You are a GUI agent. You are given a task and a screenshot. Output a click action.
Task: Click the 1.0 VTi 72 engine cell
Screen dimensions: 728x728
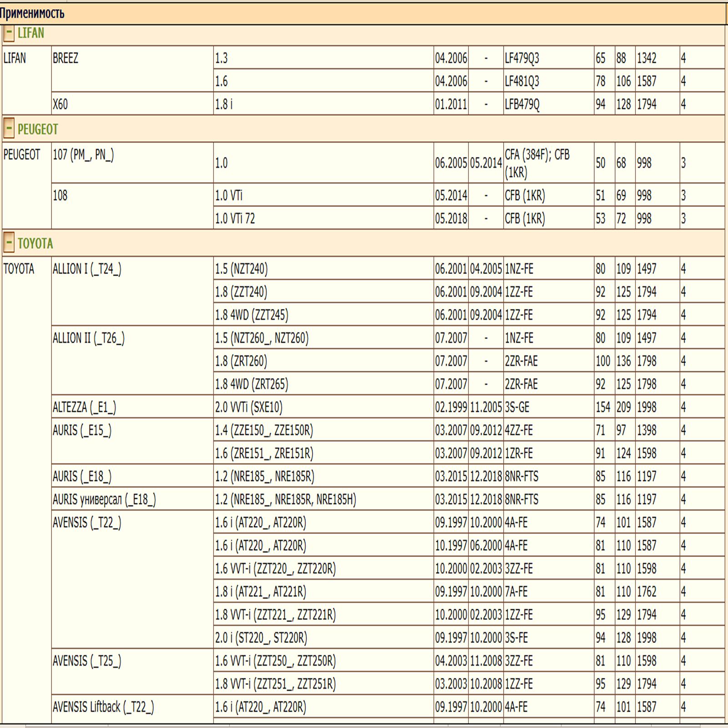(x=235, y=219)
